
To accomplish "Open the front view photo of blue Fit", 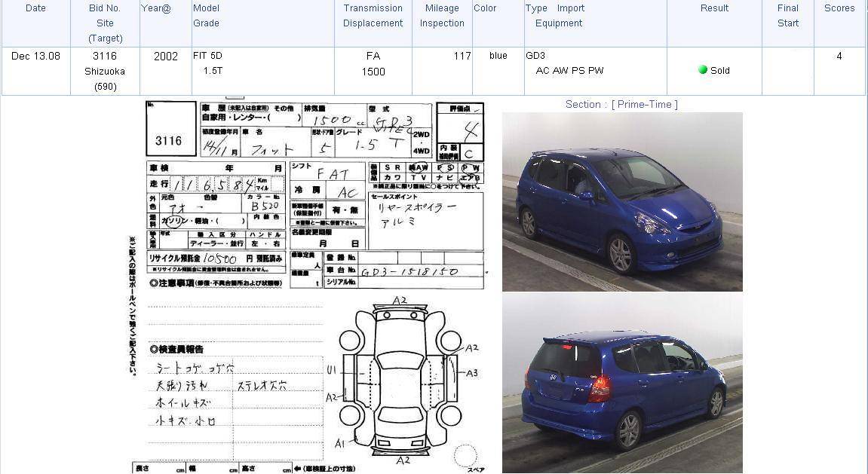I will tap(622, 202).
